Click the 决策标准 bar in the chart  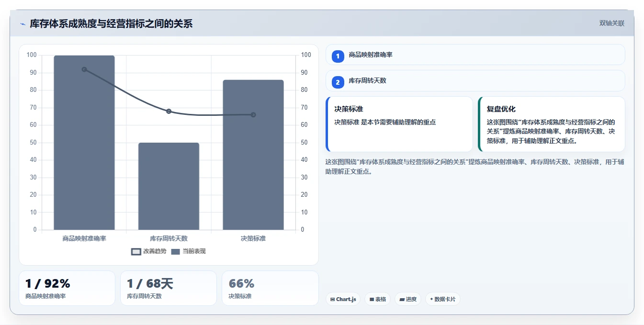point(253,155)
